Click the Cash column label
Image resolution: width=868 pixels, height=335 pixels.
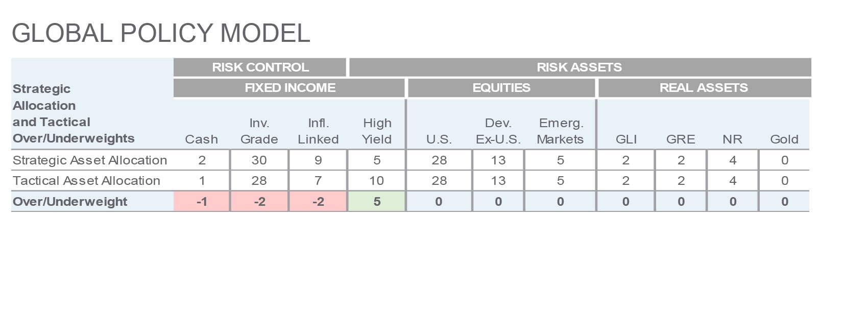[x=201, y=139]
